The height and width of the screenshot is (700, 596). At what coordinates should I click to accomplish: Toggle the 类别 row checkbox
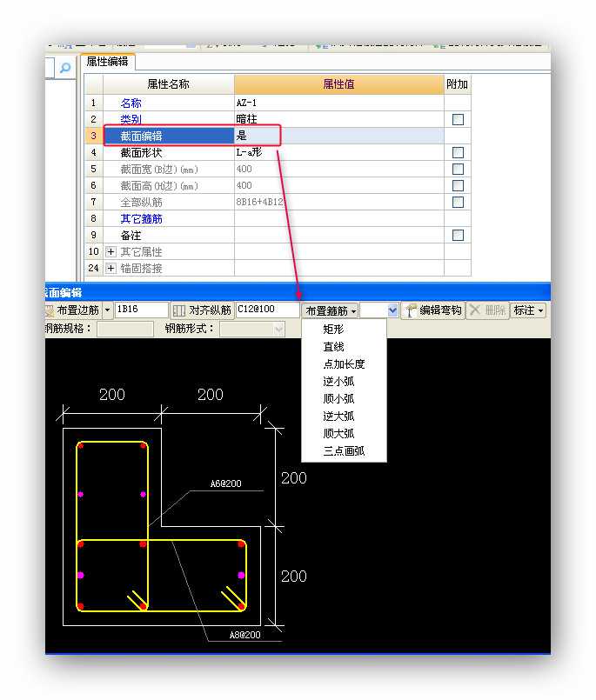(x=458, y=119)
